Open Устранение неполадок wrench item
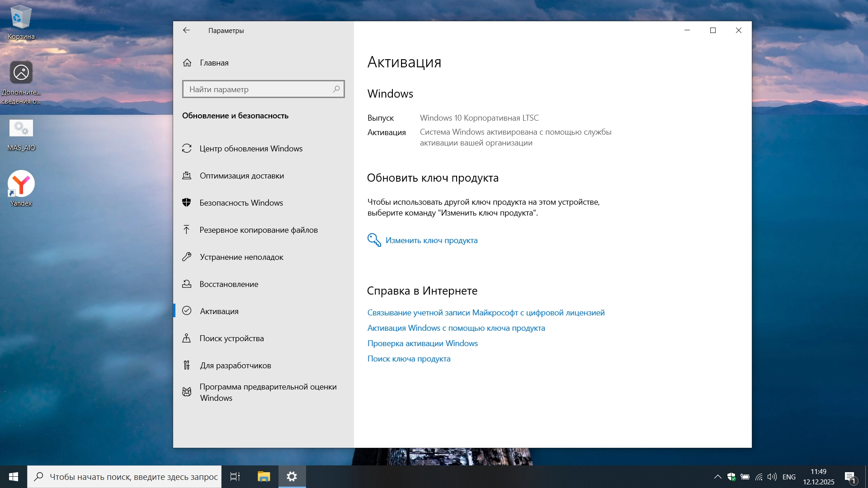Screen dimensions: 868x488 click(x=241, y=257)
